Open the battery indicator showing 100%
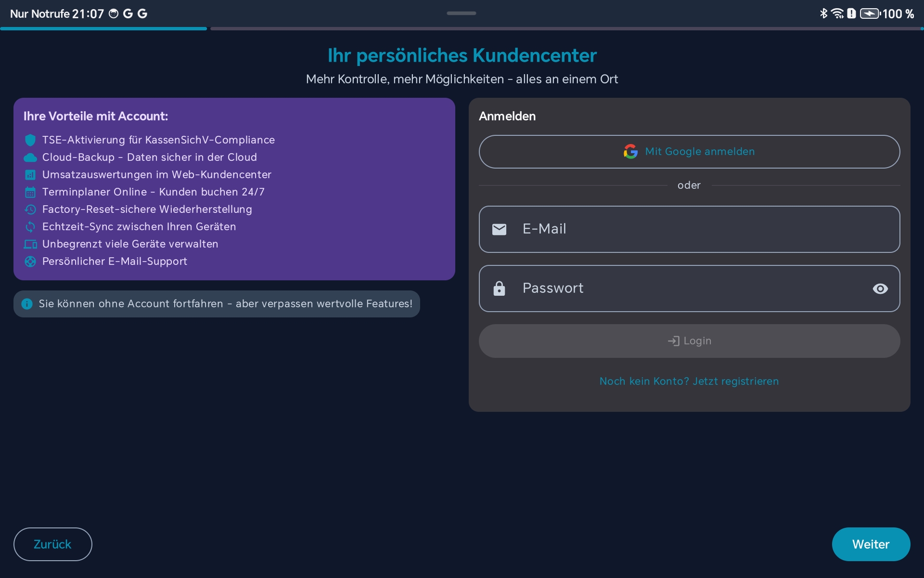 (869, 13)
